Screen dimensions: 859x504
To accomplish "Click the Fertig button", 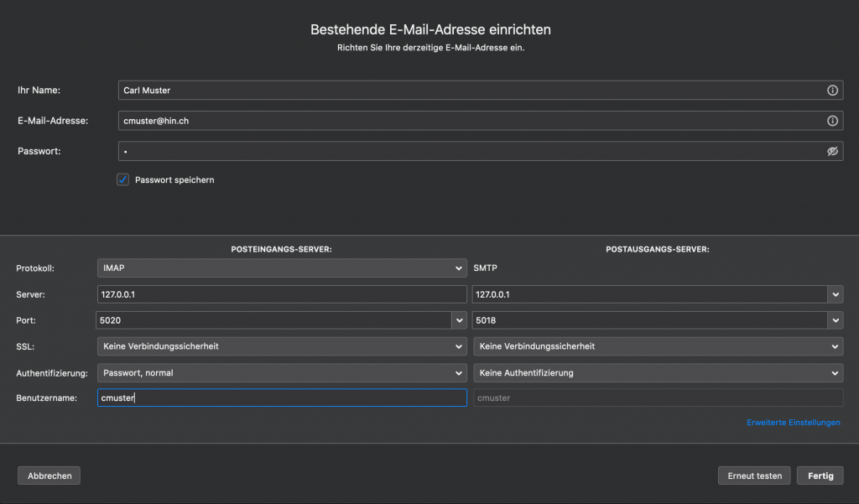I will tap(820, 475).
